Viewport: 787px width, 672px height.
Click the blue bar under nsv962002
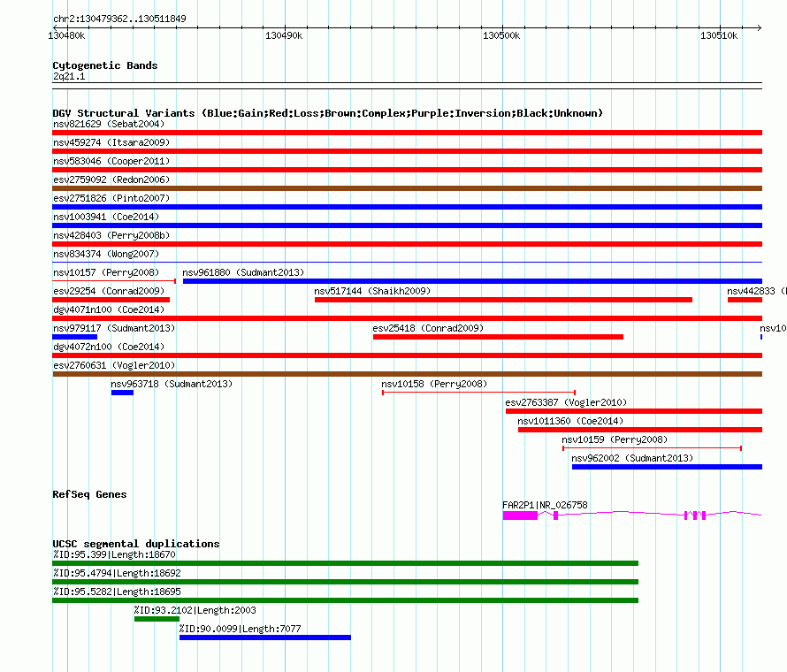point(667,467)
